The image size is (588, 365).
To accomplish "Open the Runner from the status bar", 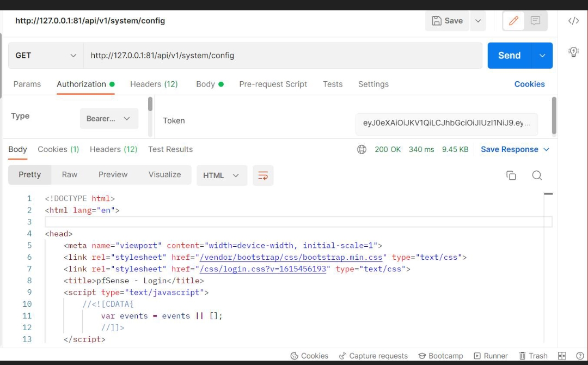I will pos(491,356).
